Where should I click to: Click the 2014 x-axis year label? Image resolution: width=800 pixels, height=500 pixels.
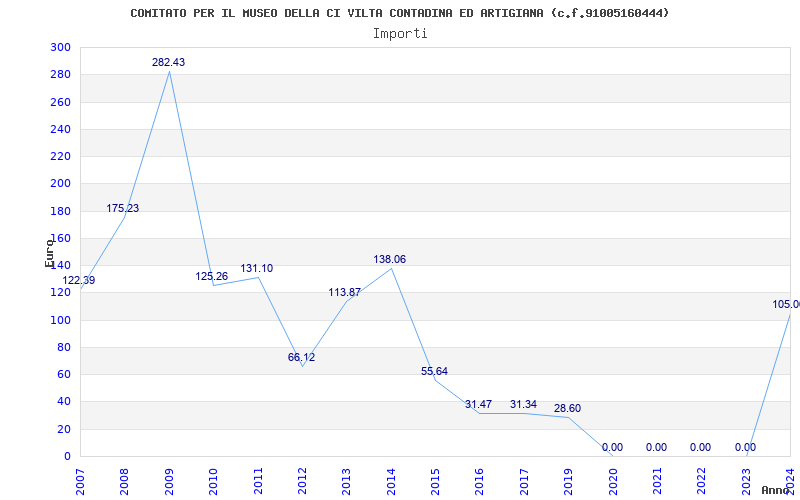tap(391, 481)
